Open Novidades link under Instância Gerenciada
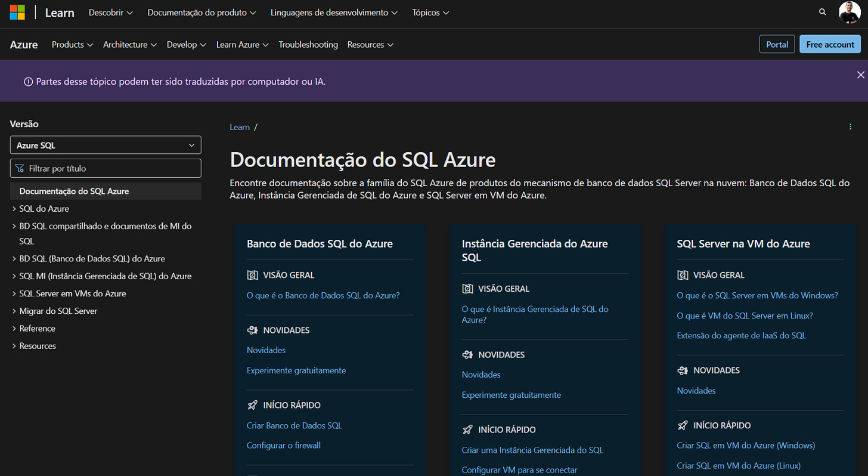Image resolution: width=868 pixels, height=476 pixels. point(481,375)
